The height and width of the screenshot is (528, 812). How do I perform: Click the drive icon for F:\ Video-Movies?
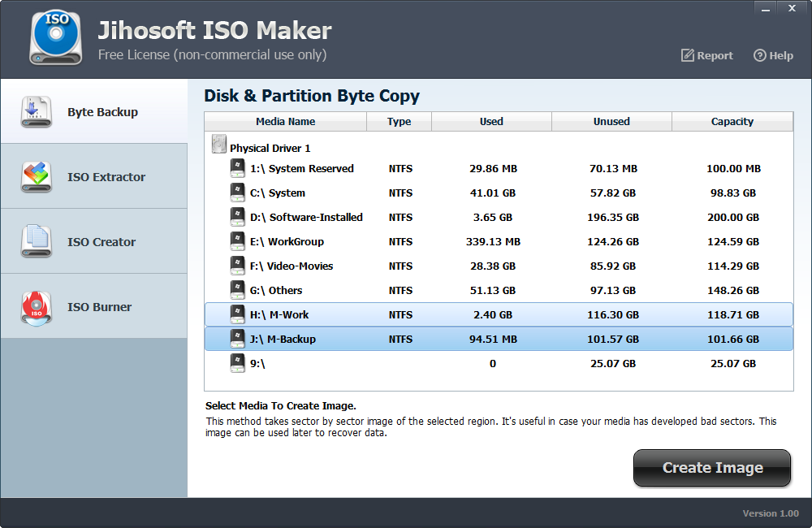[x=237, y=266]
